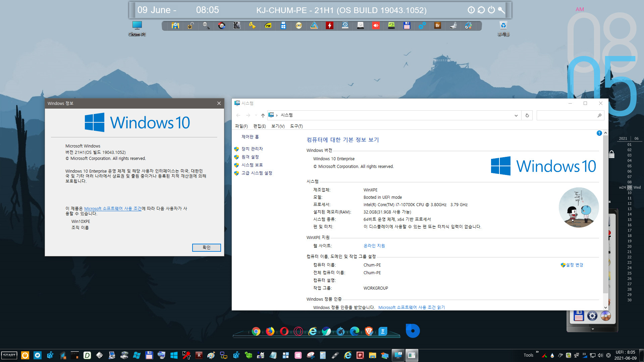The width and height of the screenshot is (644, 362).
Task: Expand the Tools toolbar overflow chevron
Action: (537, 352)
